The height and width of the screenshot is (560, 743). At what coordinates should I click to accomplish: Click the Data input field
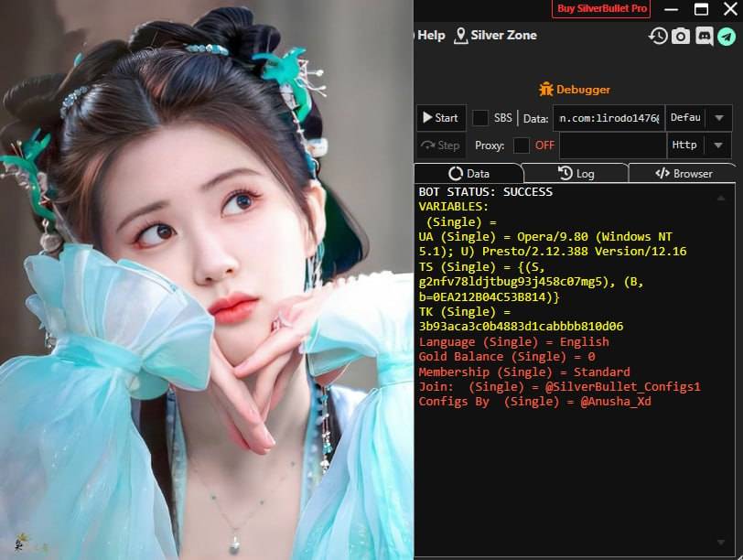[x=608, y=118]
